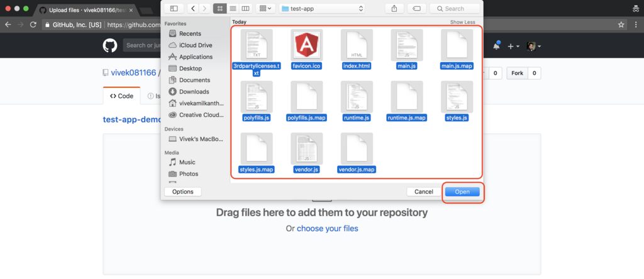
Task: Click the Chrome incognito icon
Action: click(x=636, y=8)
